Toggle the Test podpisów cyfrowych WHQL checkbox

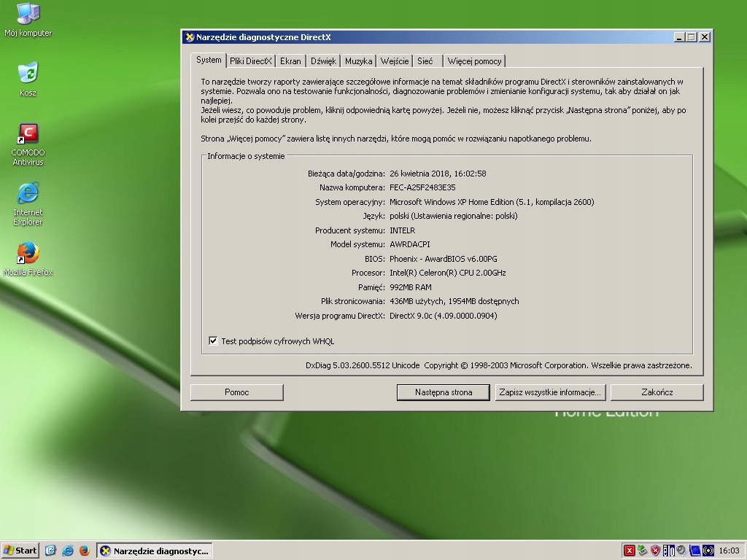point(213,341)
